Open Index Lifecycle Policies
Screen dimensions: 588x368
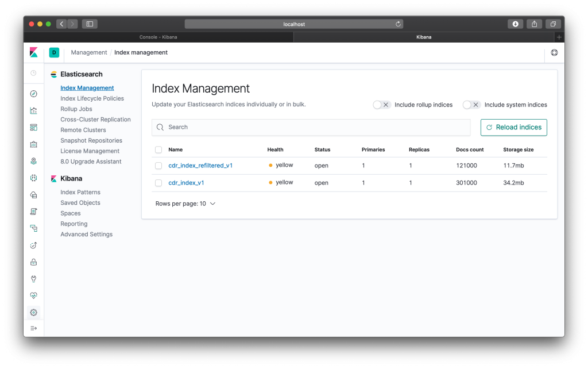click(92, 98)
